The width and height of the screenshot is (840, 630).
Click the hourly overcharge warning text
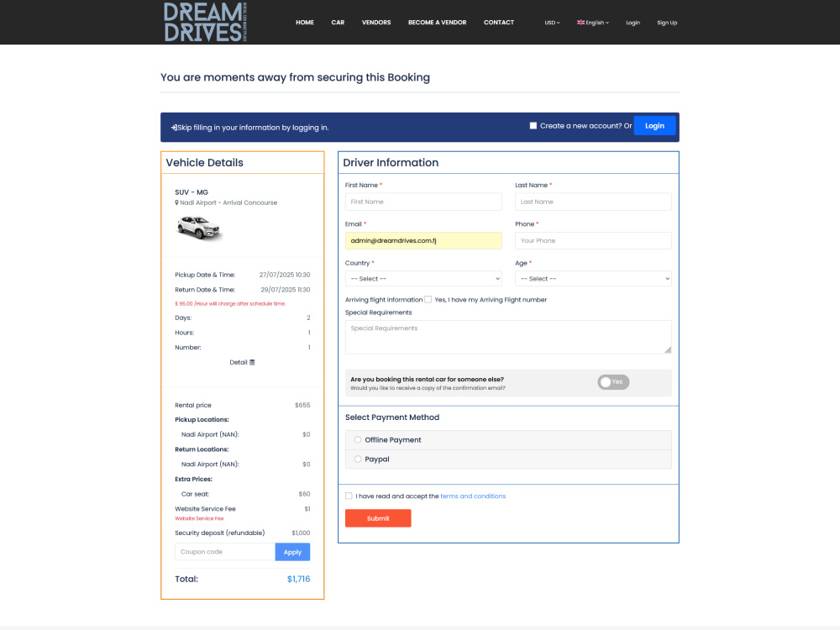(230, 304)
